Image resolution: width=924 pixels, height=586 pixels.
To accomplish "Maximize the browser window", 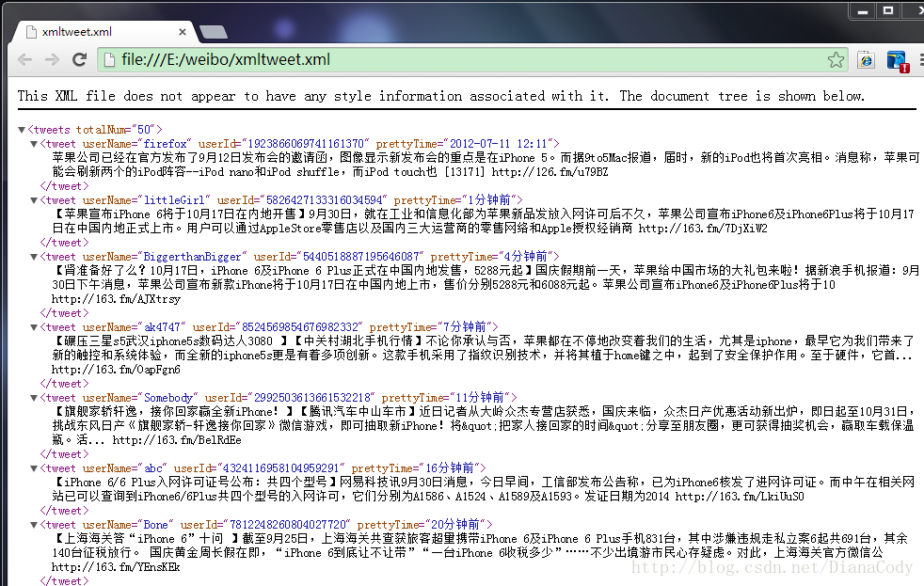I will [x=888, y=10].
